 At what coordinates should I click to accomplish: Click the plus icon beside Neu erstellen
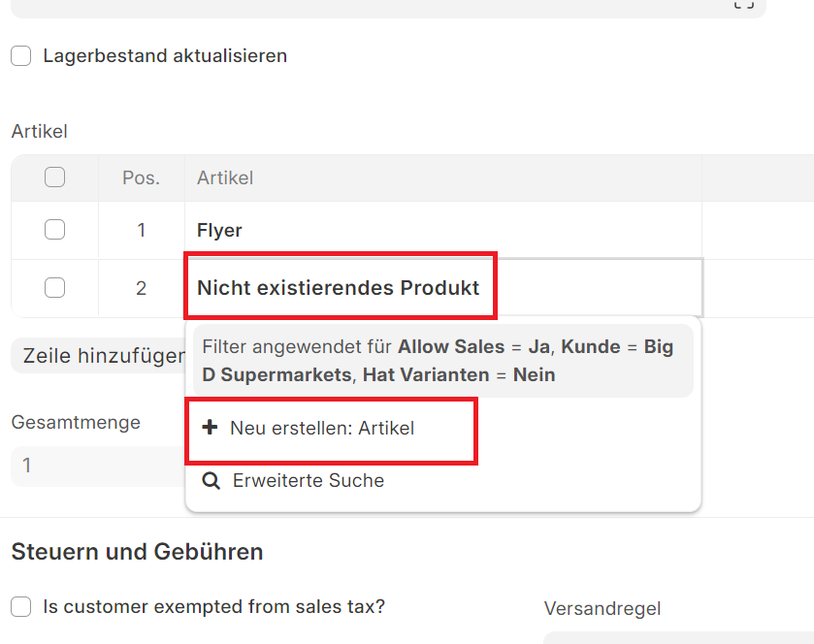(210, 428)
